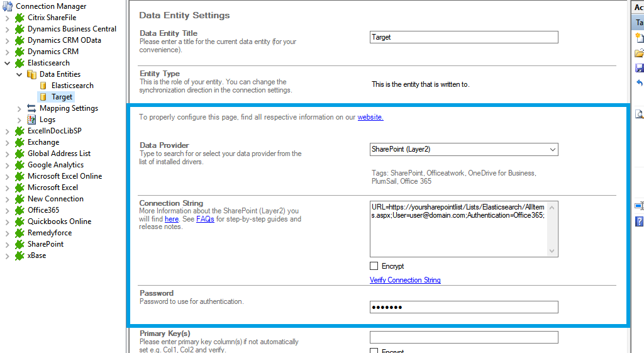
Task: Select the Target data entity
Action: (x=62, y=97)
